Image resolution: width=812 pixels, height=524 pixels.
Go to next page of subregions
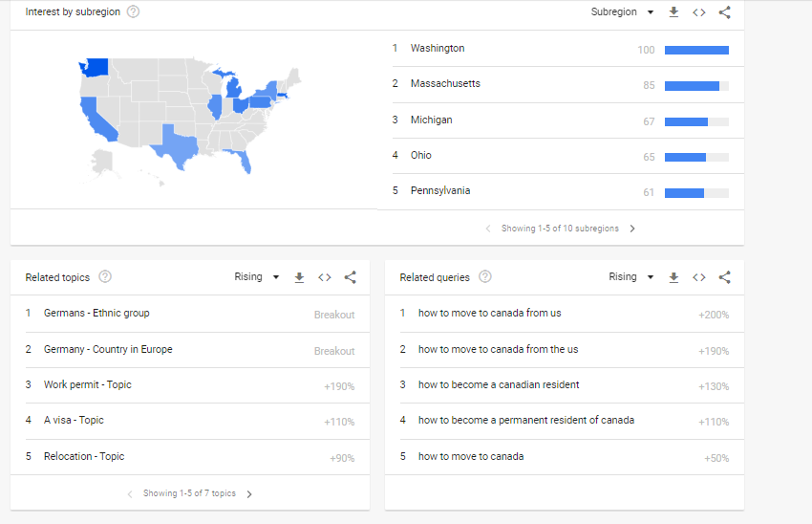tap(632, 229)
